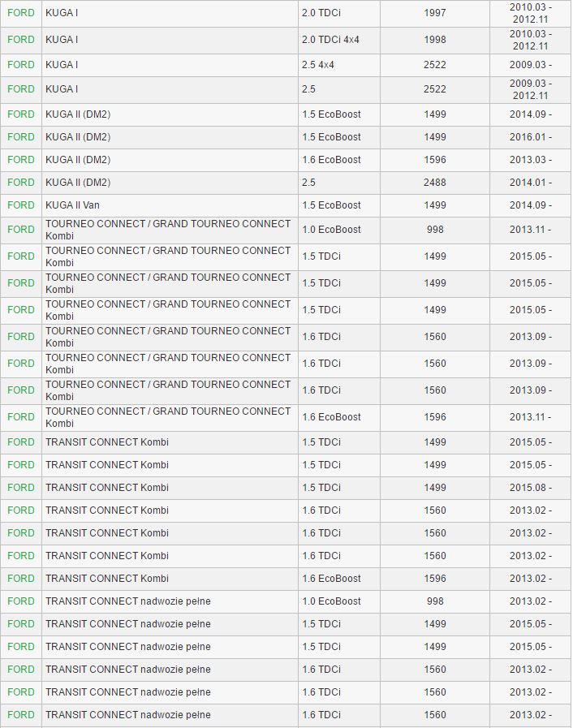Image resolution: width=573 pixels, height=728 pixels.
Task: Select '1.6 EcoBoost' in the Tourneo Connect row
Action: point(331,417)
